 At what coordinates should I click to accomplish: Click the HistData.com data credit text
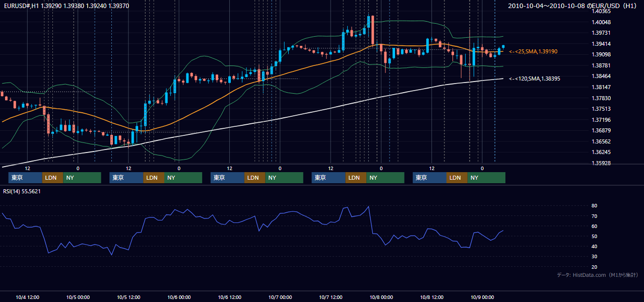[x=598, y=275]
